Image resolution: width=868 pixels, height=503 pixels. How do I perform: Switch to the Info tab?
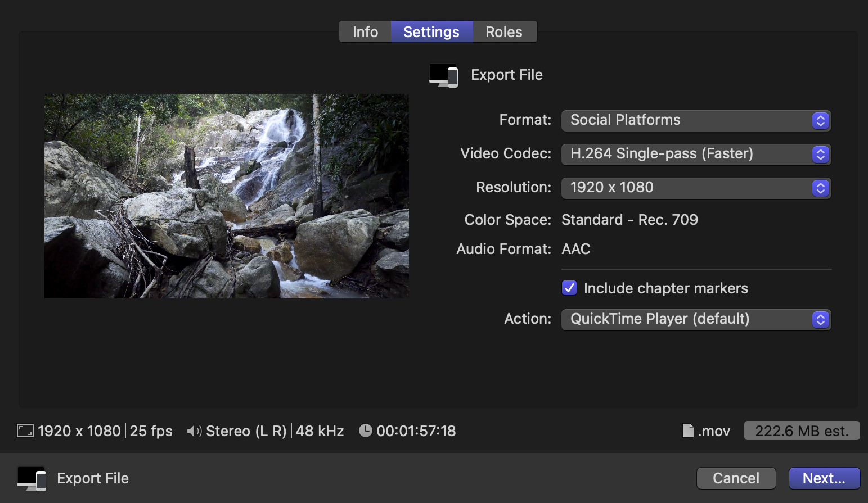[365, 32]
